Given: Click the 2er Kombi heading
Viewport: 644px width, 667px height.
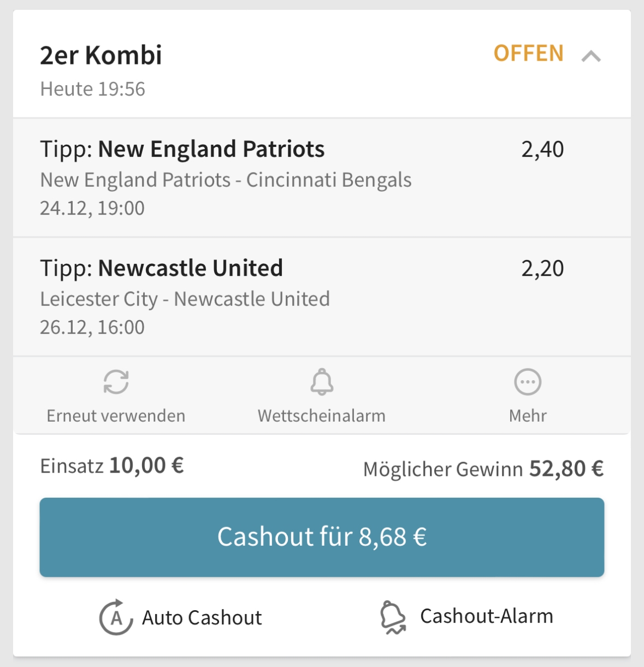Looking at the screenshot, I should click(x=101, y=55).
